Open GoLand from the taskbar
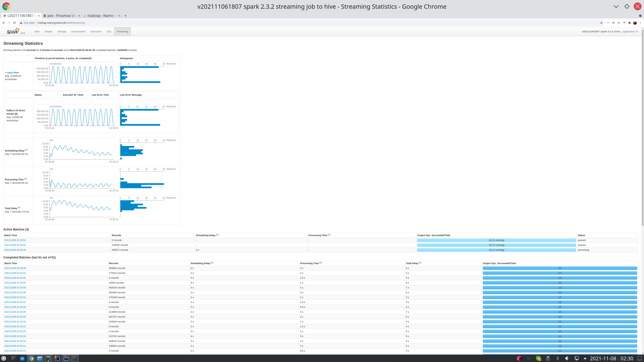The width and height of the screenshot is (644, 362). 66,358
